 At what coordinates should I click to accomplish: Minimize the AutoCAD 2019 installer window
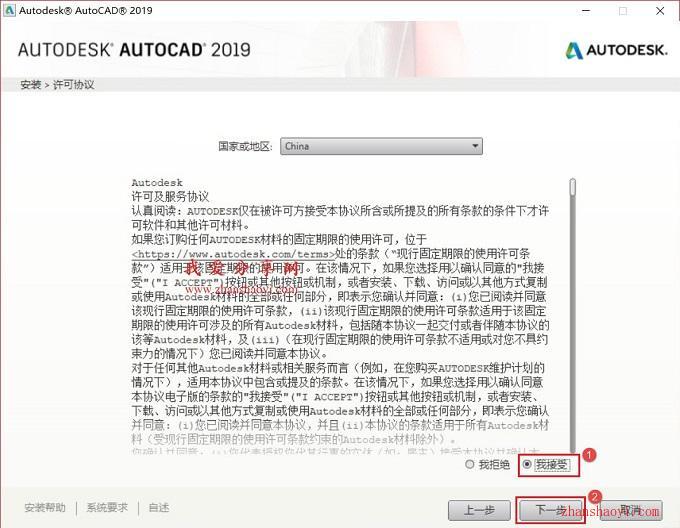586,10
